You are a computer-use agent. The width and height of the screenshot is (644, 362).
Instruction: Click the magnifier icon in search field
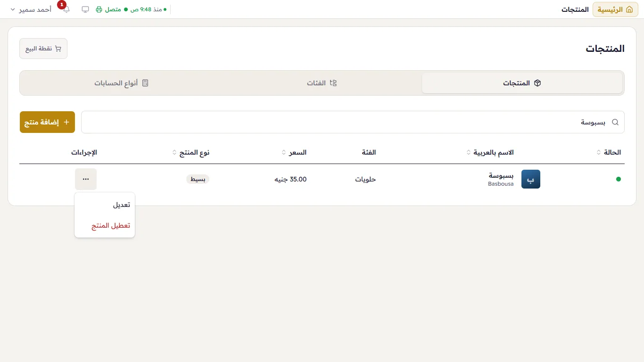tap(615, 122)
